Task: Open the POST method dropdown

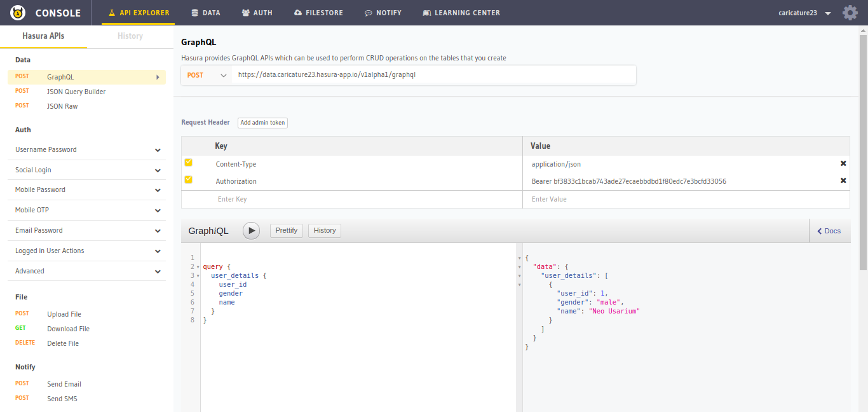Action: (207, 75)
